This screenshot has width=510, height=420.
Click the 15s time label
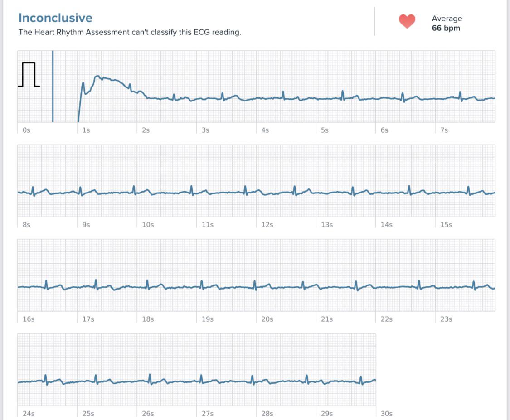tap(446, 225)
